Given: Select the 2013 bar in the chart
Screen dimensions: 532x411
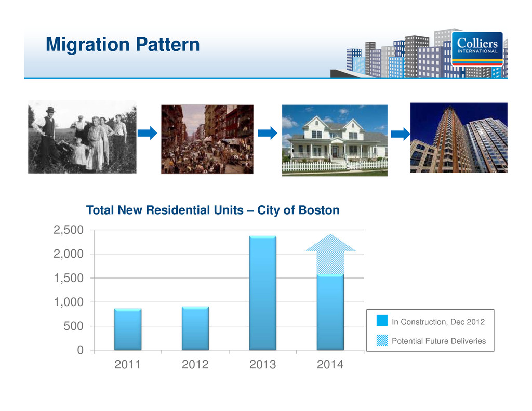Looking at the screenshot, I should coord(262,293).
